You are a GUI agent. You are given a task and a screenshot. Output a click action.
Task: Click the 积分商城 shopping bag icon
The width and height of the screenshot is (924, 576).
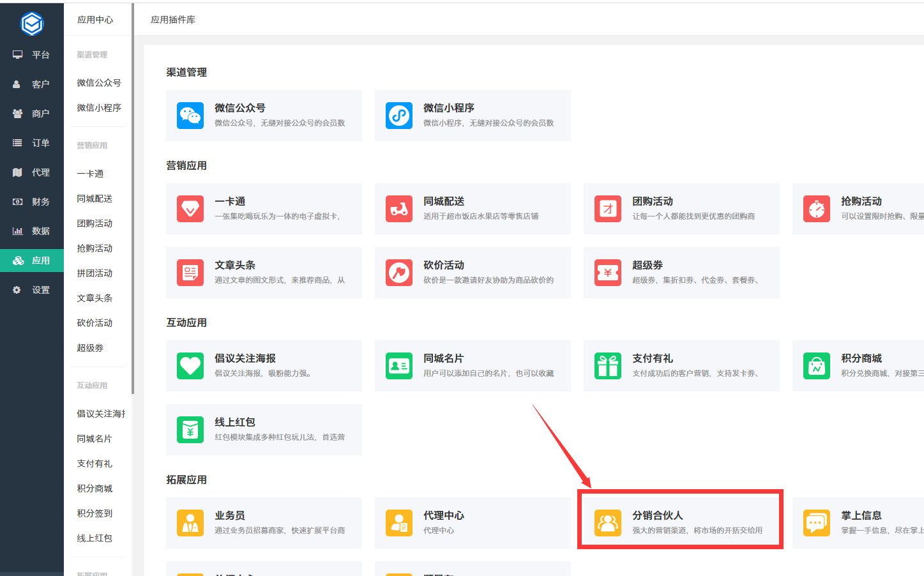817,366
